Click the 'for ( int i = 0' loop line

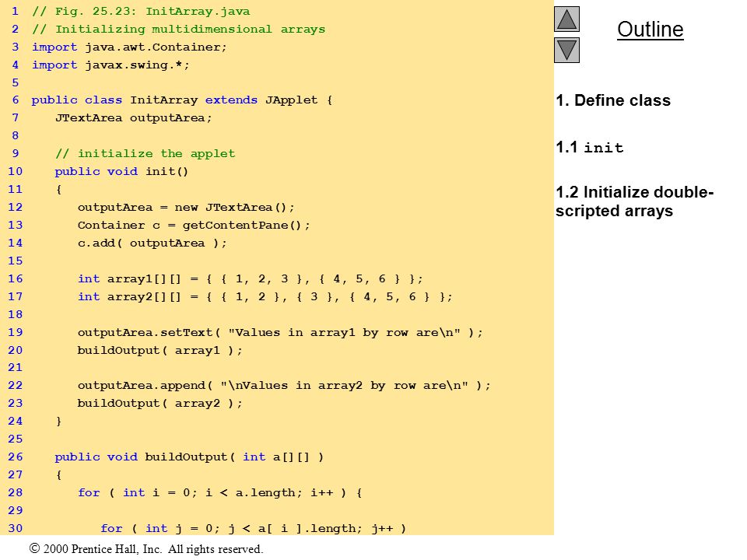(220, 493)
